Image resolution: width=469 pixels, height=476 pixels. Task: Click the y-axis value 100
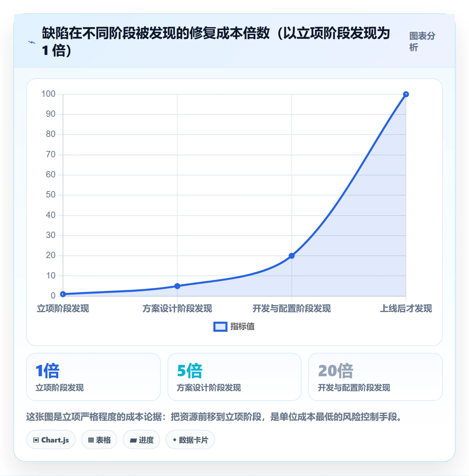pyautogui.click(x=48, y=94)
